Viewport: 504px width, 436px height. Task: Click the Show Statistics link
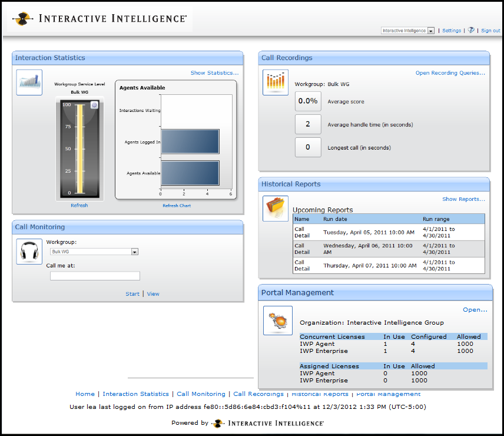(214, 73)
